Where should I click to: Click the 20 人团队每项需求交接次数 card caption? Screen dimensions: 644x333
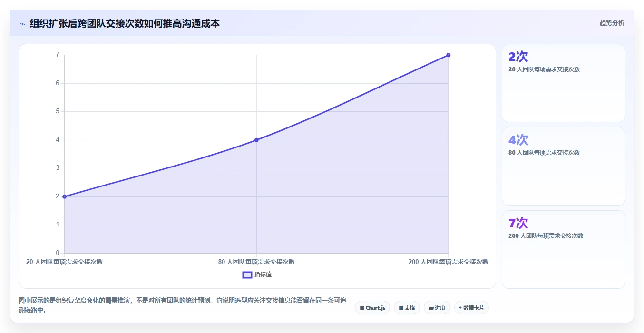544,69
